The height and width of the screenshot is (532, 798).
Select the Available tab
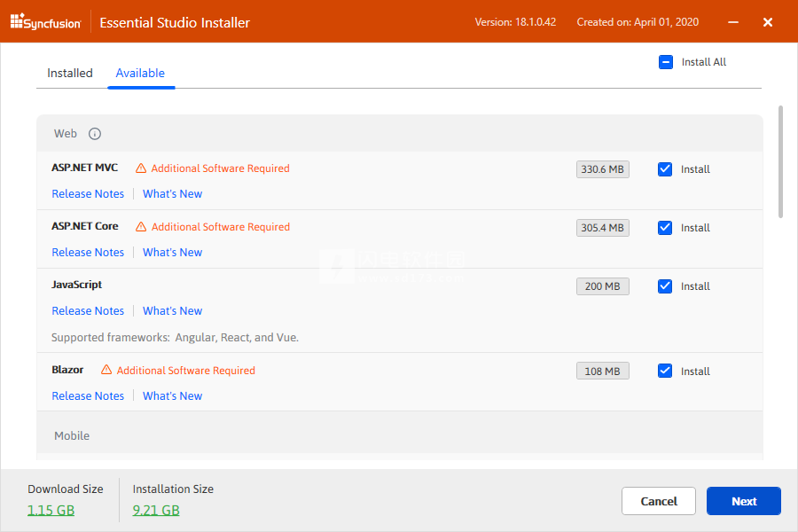[140, 73]
